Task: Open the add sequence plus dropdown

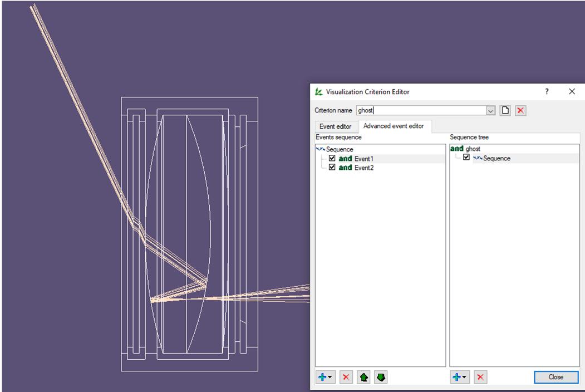Action: click(460, 377)
